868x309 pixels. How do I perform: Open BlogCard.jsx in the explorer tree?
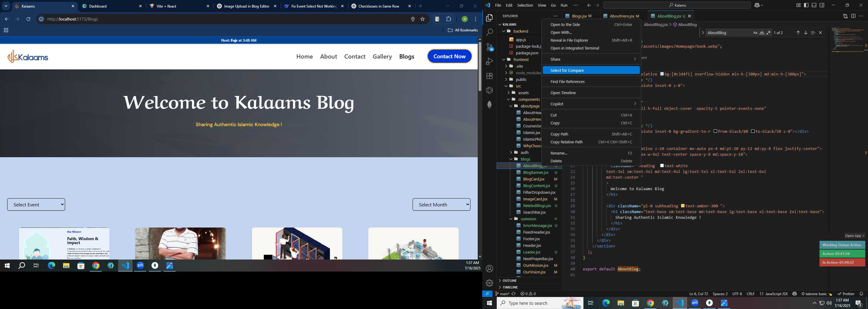pos(534,179)
